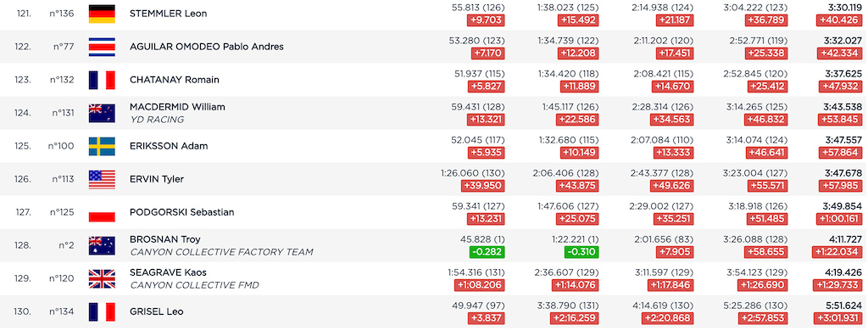Viewport: 868px width, 331px height.
Task: Select CHATANAY Romain rider name
Action: click(x=175, y=80)
